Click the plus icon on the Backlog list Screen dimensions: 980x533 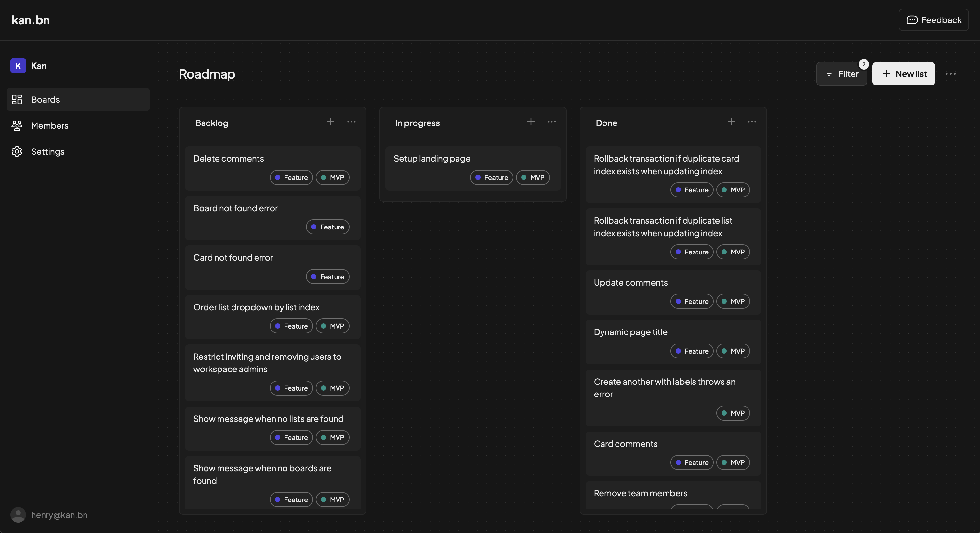coord(330,122)
